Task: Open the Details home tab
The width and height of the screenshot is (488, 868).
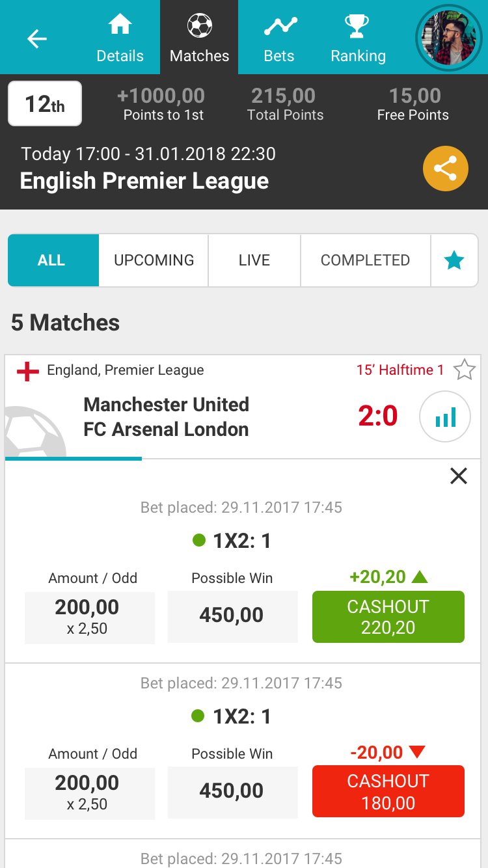Action: (120, 38)
